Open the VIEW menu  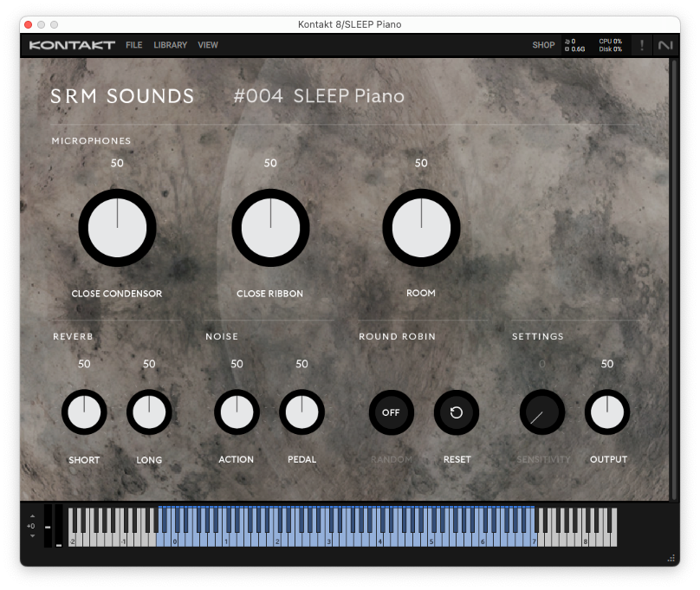tap(208, 45)
